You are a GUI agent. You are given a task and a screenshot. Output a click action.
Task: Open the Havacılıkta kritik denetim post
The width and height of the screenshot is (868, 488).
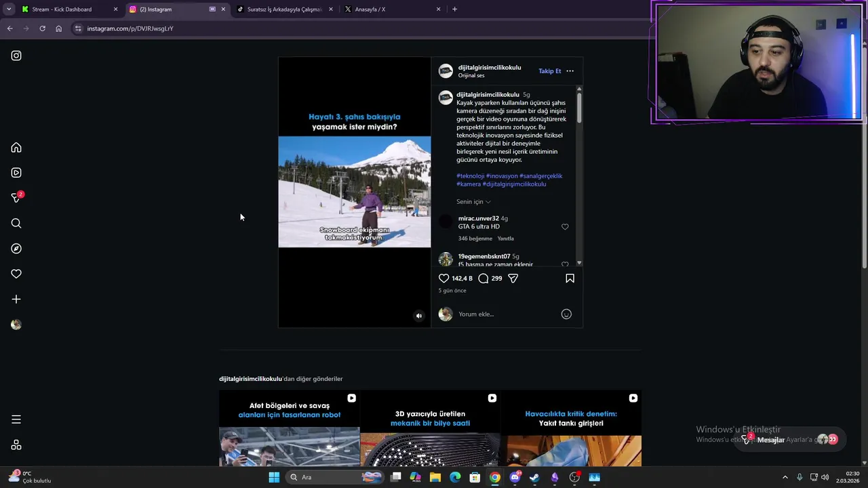click(571, 428)
